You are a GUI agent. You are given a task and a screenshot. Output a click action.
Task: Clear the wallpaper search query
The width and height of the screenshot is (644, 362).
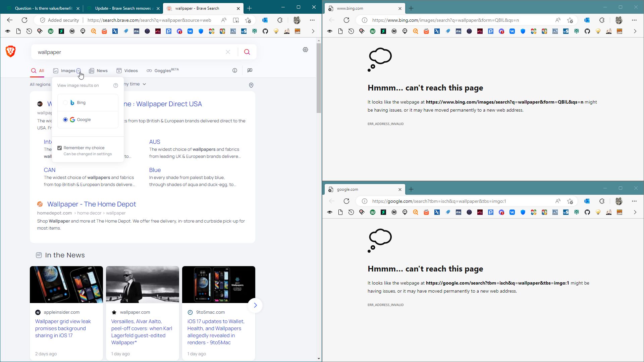click(x=228, y=52)
